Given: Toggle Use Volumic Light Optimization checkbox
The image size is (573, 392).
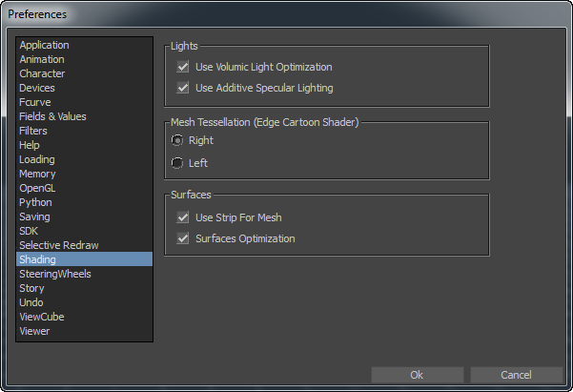Looking at the screenshot, I should click(x=183, y=68).
